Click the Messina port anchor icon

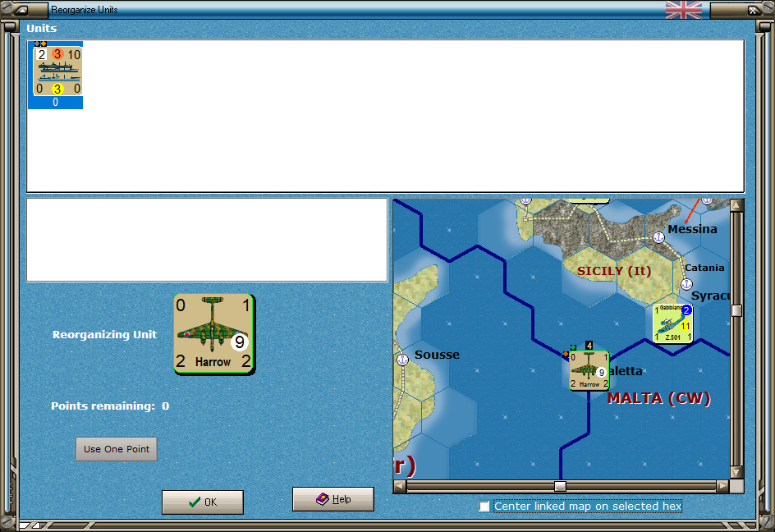point(658,237)
